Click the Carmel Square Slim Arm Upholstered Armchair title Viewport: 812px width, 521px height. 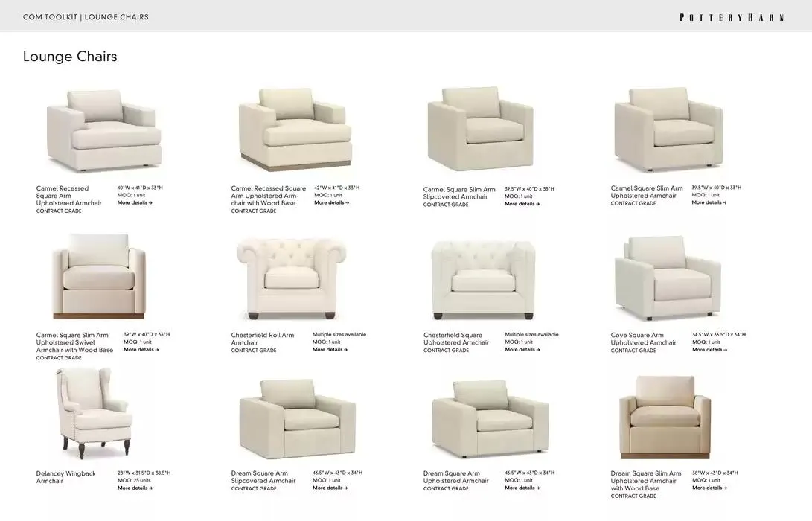coord(646,192)
